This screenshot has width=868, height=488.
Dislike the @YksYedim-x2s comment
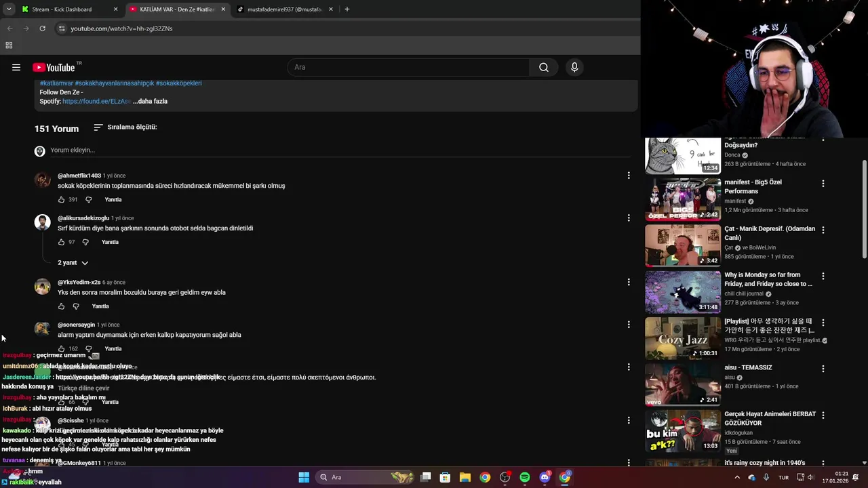pos(76,306)
